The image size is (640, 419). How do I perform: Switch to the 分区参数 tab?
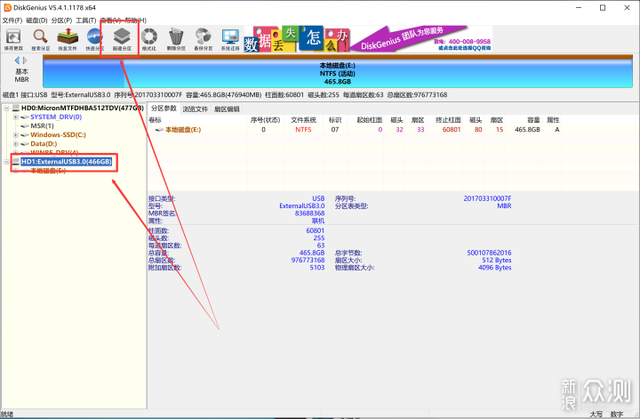pos(164,109)
